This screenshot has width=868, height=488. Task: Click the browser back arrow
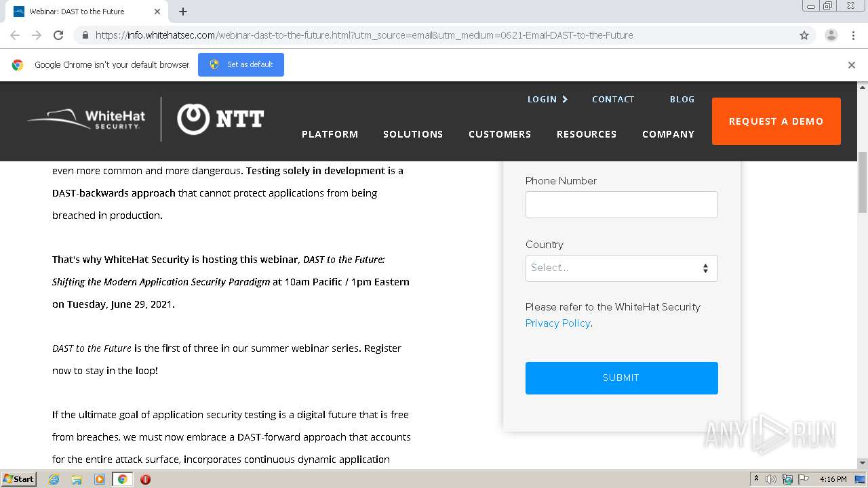point(15,35)
